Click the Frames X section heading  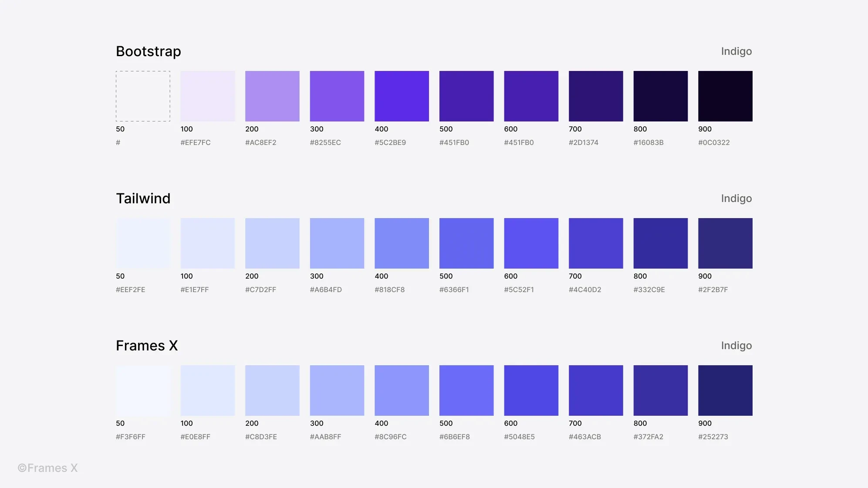(x=147, y=346)
